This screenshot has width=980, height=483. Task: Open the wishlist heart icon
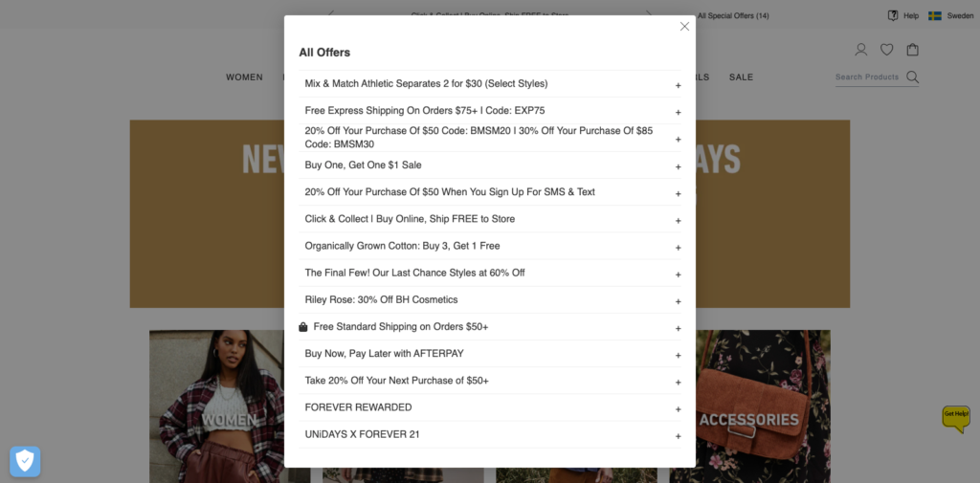(887, 50)
